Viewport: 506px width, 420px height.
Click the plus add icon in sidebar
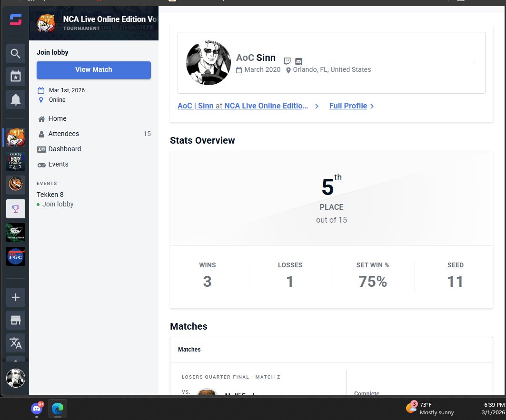(16, 297)
